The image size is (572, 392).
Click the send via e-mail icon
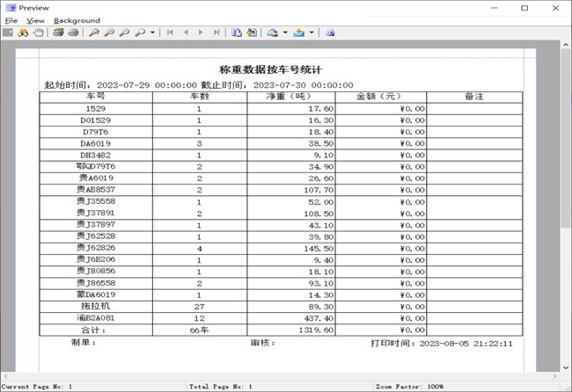pyautogui.click(x=299, y=33)
